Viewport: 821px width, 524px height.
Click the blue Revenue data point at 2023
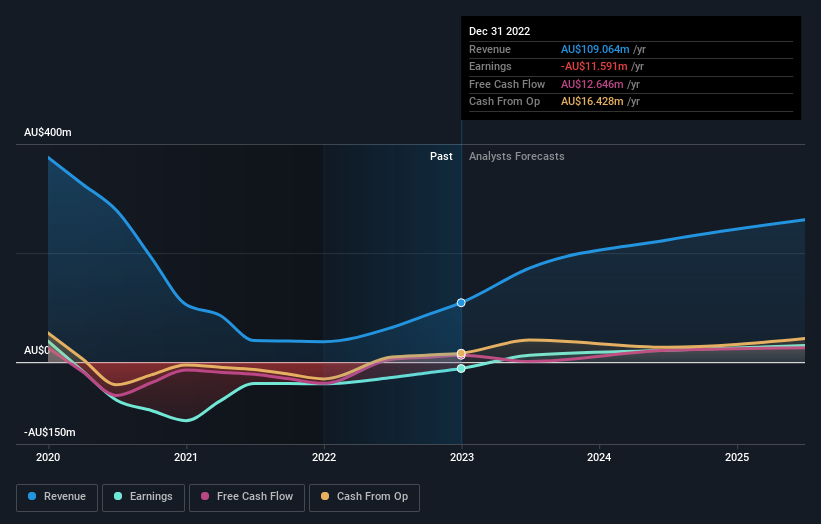(x=461, y=303)
